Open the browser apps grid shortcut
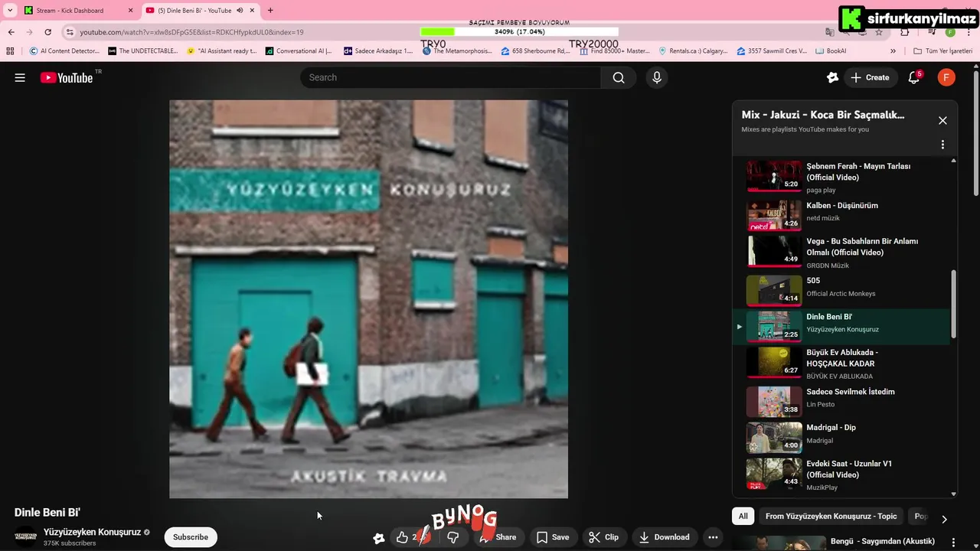Image resolution: width=980 pixels, height=551 pixels. pos(10,51)
